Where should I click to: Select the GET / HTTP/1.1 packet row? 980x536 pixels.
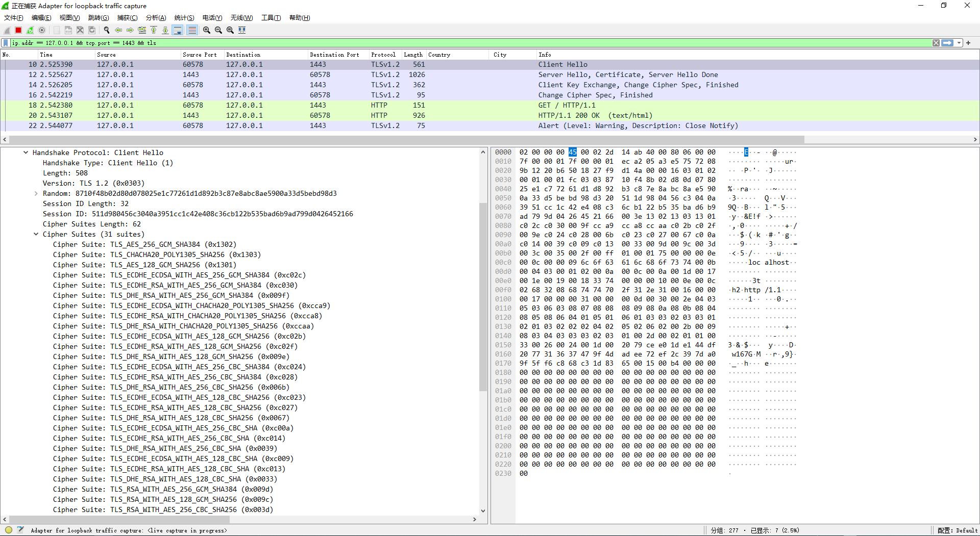(490, 105)
